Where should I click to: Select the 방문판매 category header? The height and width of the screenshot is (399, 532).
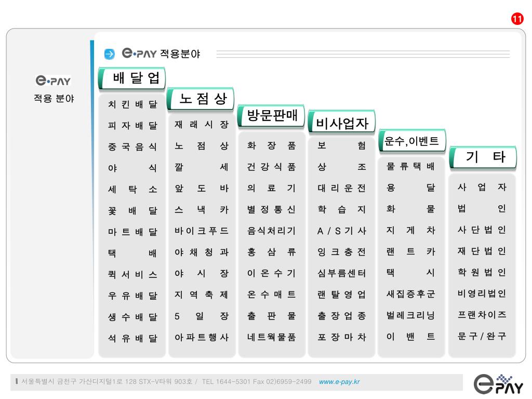[x=271, y=116]
